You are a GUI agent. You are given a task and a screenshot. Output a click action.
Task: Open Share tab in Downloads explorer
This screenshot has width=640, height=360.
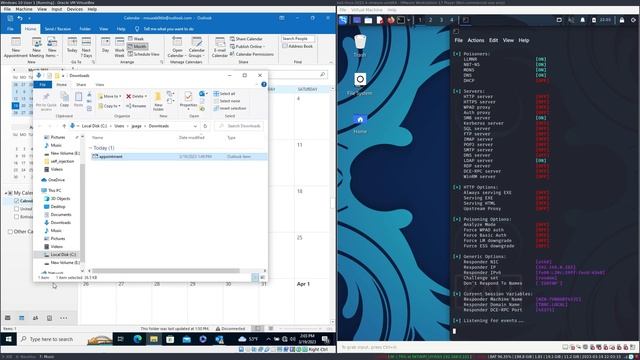[x=81, y=84]
